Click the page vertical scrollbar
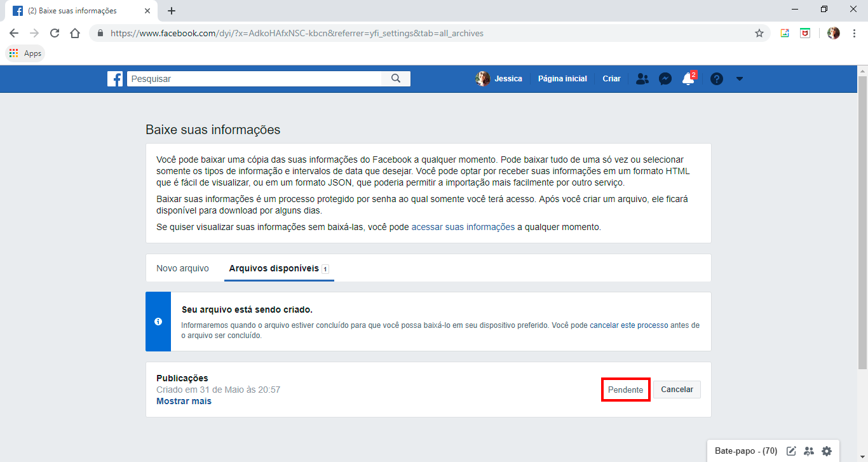 tap(862, 221)
